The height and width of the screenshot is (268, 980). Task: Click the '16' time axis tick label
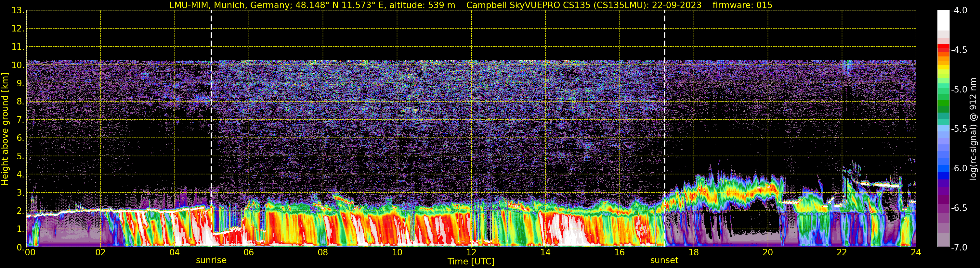coord(619,252)
